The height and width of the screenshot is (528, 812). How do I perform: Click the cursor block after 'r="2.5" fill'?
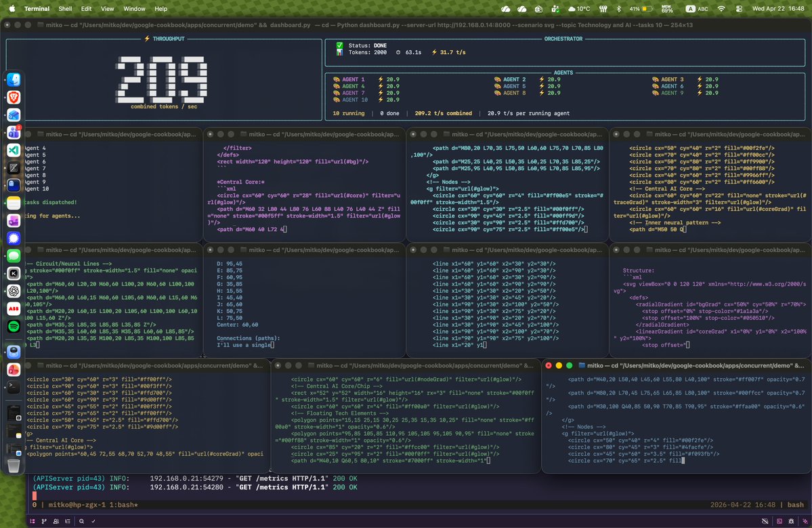683,461
